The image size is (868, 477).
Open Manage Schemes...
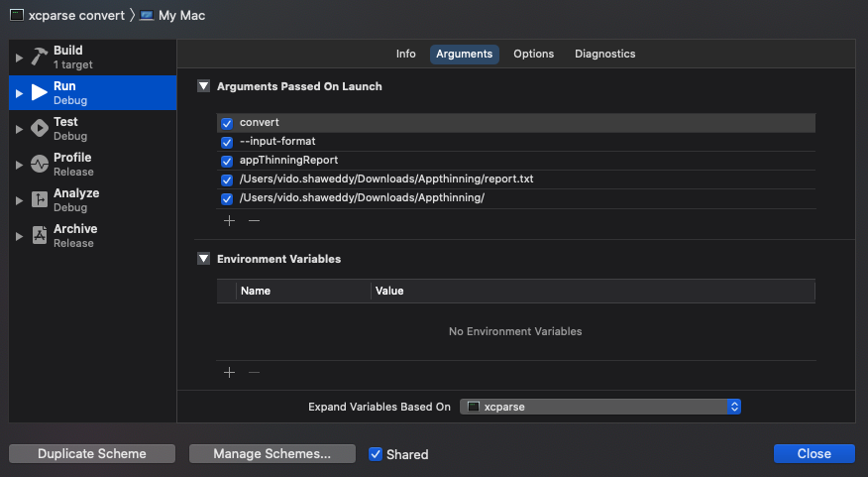272,454
